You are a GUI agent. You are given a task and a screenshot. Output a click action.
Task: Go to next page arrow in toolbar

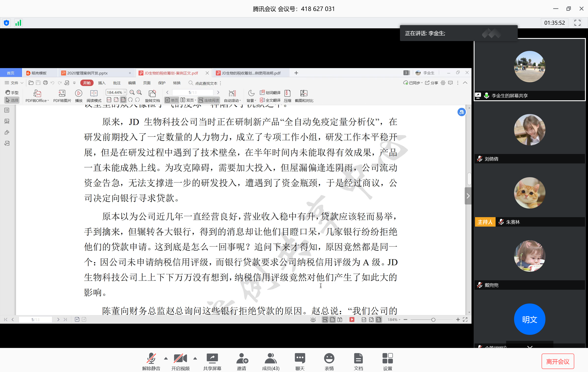(218, 92)
